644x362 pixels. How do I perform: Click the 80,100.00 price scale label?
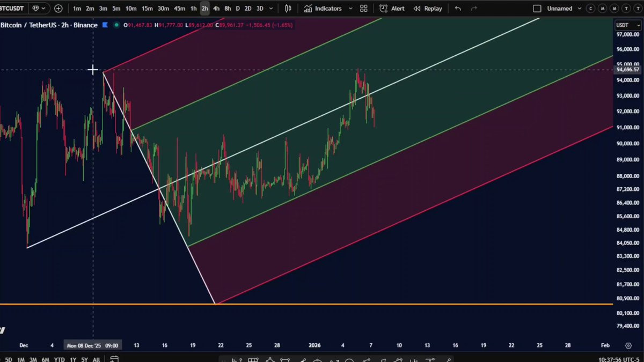(627, 313)
